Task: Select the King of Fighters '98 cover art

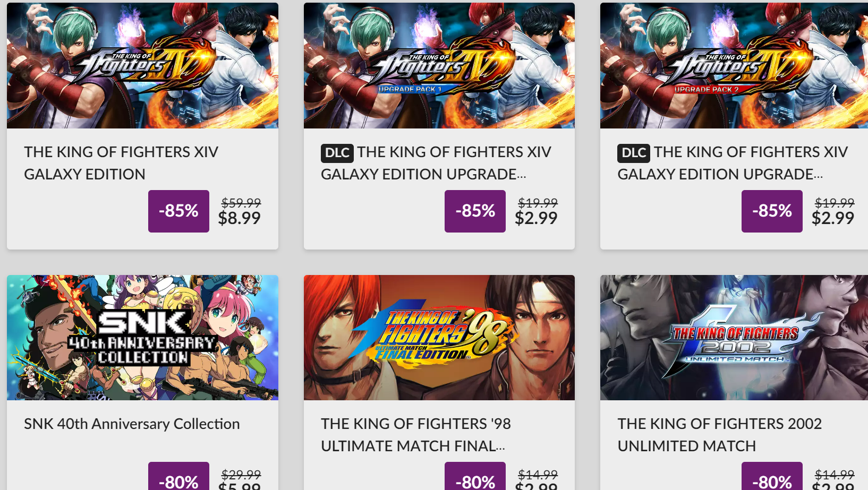Action: click(x=439, y=337)
